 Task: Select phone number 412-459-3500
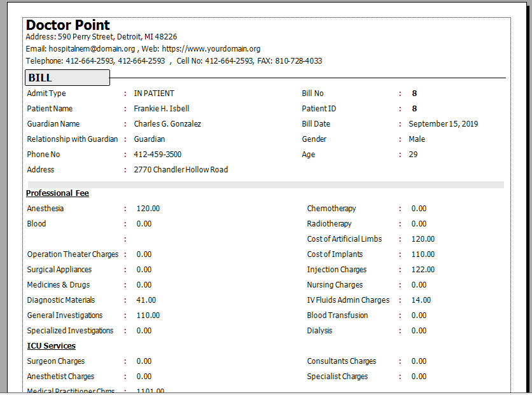click(x=157, y=155)
